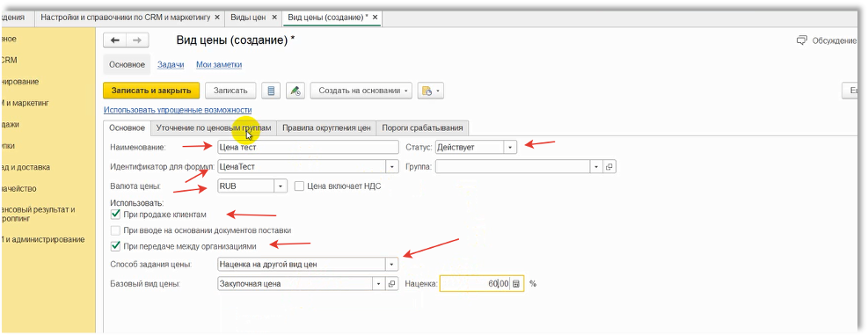This screenshot has width=868, height=335.
Task: Click Использовать упрощенные возможности link
Action: point(178,110)
